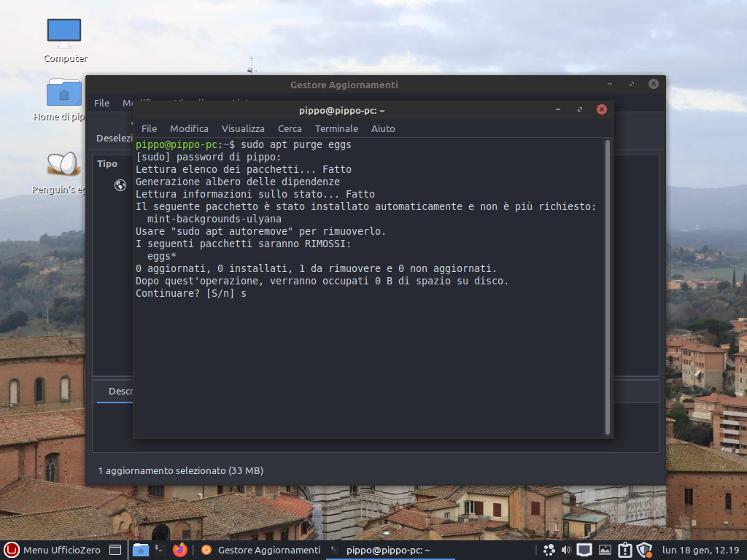Open the terminal Visualizza menu
This screenshot has height=560, width=747.
(x=243, y=128)
